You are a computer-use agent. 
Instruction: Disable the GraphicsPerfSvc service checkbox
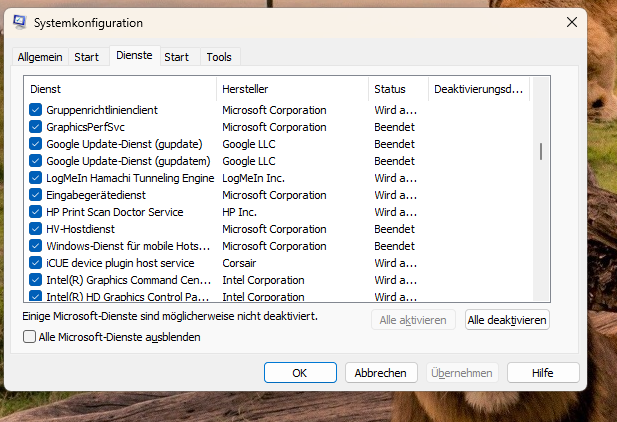pos(36,127)
